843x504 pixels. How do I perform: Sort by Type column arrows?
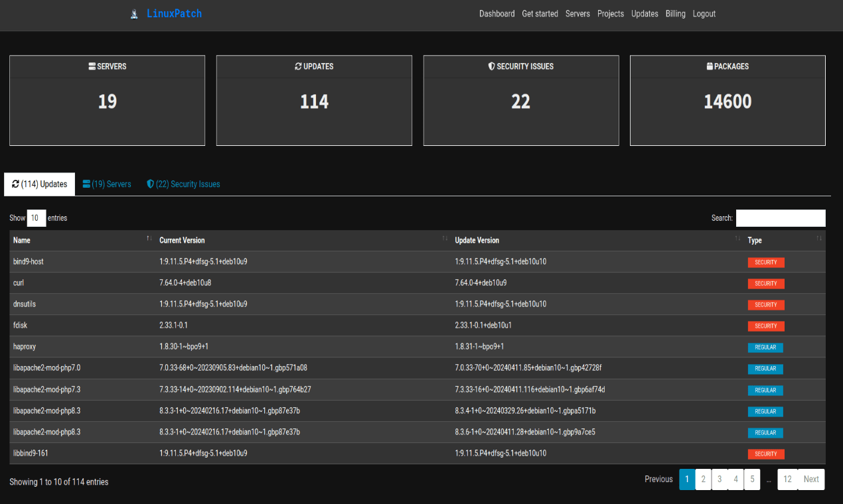click(x=819, y=238)
